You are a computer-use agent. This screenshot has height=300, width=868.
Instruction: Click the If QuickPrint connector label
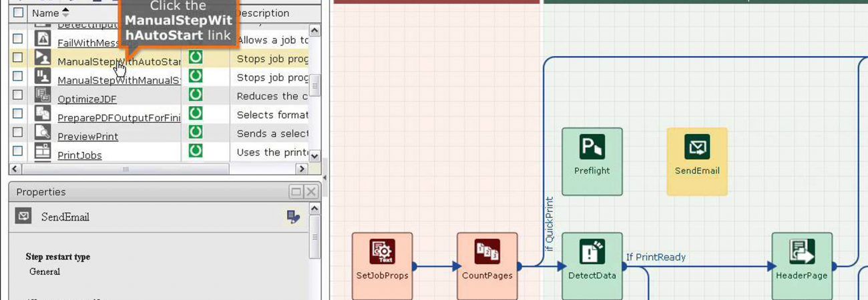pos(550,224)
